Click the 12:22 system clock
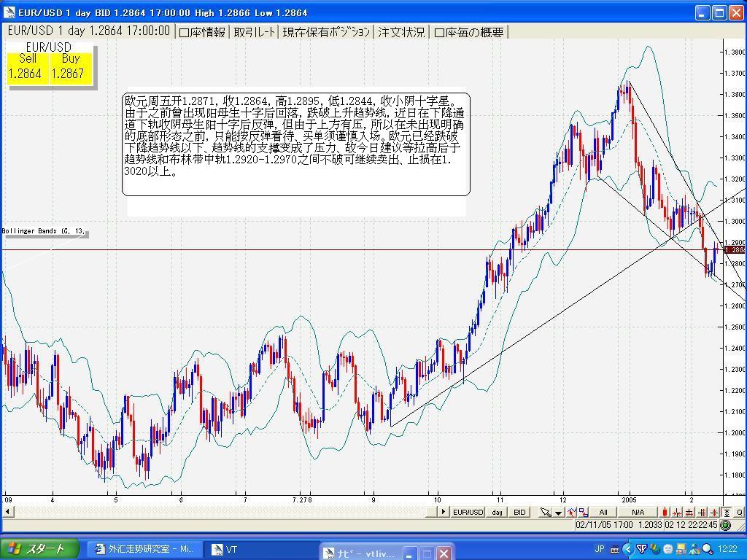This screenshot has width=747, height=560. [727, 550]
